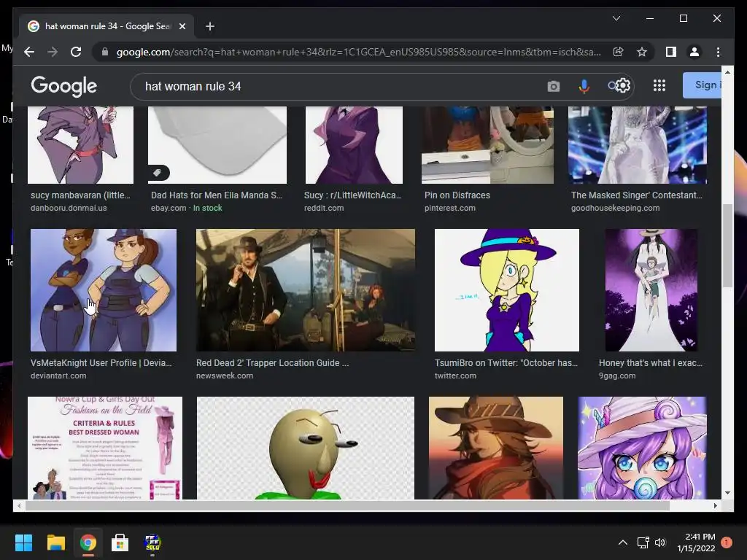This screenshot has height=560, width=747.
Task: Open the newsweek.com source link
Action: (x=225, y=376)
